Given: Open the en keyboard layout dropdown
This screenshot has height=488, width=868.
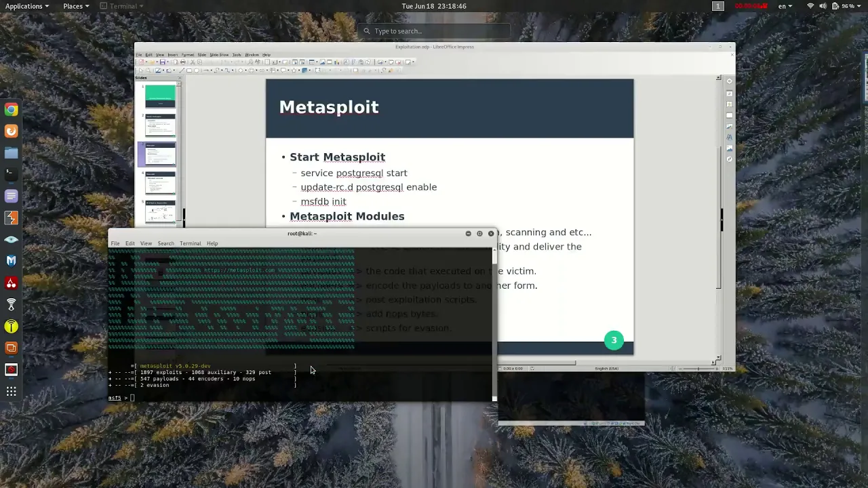Looking at the screenshot, I should [785, 6].
